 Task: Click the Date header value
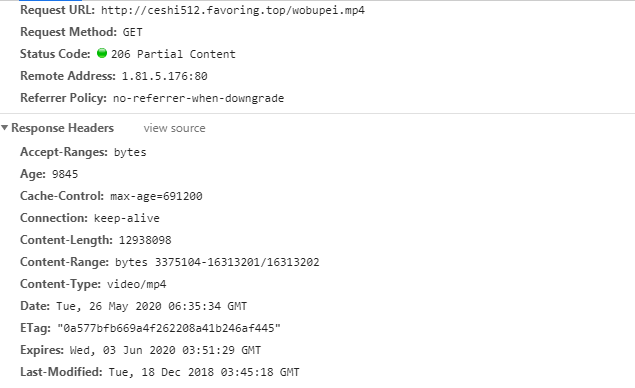[x=151, y=306]
